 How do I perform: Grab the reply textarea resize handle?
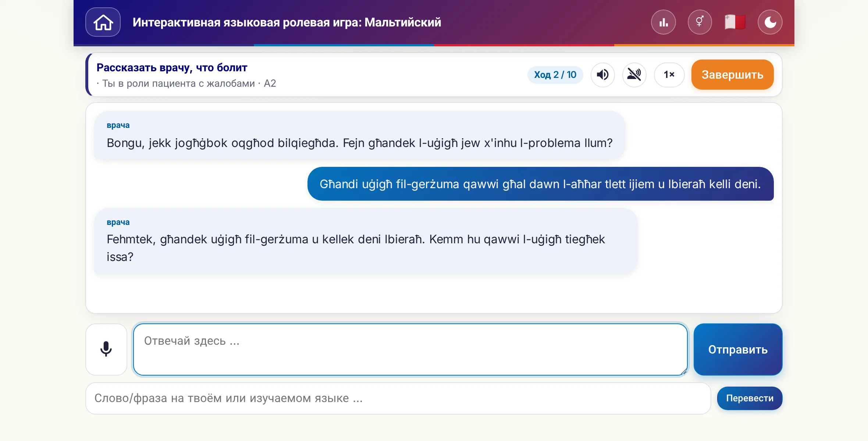click(x=683, y=372)
